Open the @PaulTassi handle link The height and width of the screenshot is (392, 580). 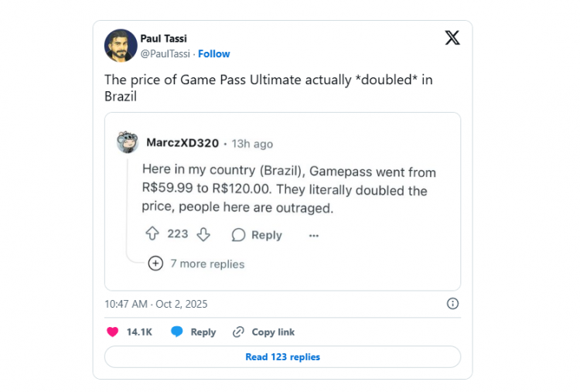[x=165, y=54]
